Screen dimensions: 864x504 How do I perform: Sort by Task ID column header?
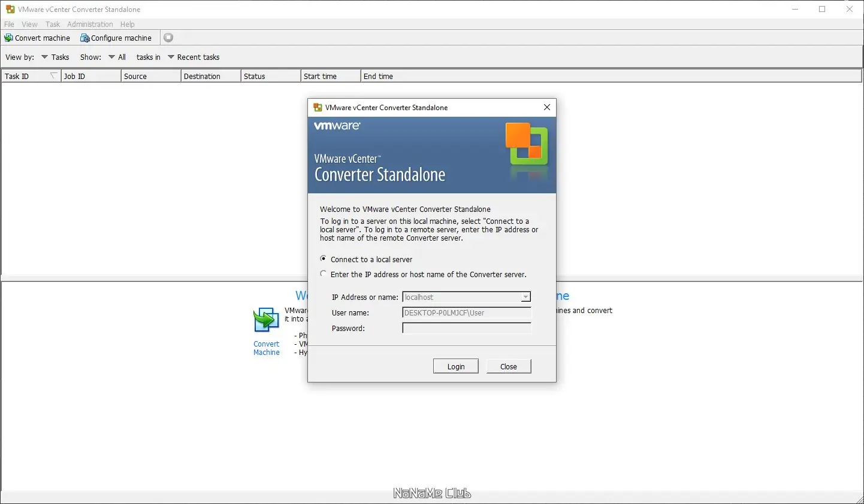(31, 76)
